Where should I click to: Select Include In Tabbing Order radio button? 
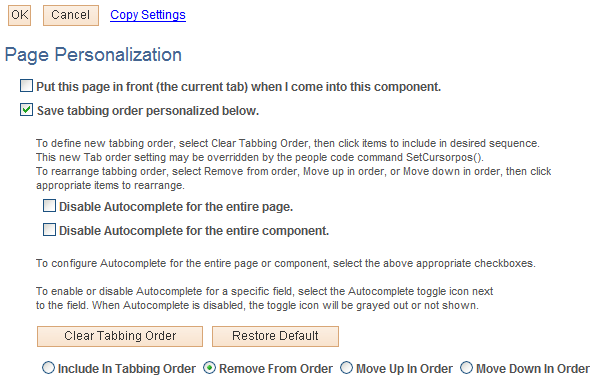tap(49, 368)
